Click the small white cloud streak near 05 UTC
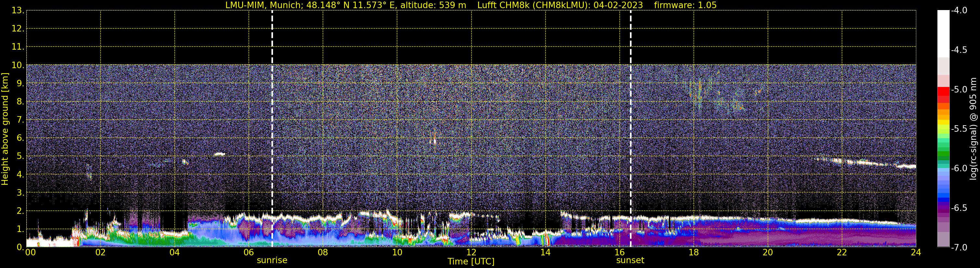The width and height of the screenshot is (980, 268). (x=219, y=154)
